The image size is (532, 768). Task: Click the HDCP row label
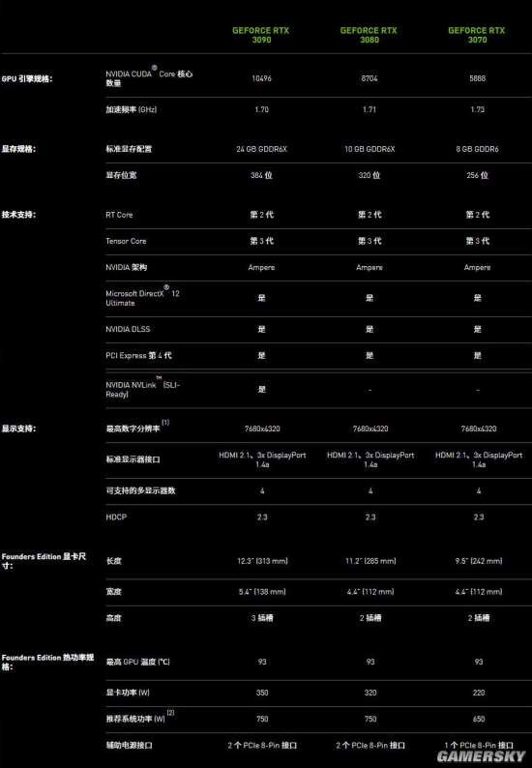[x=116, y=517]
